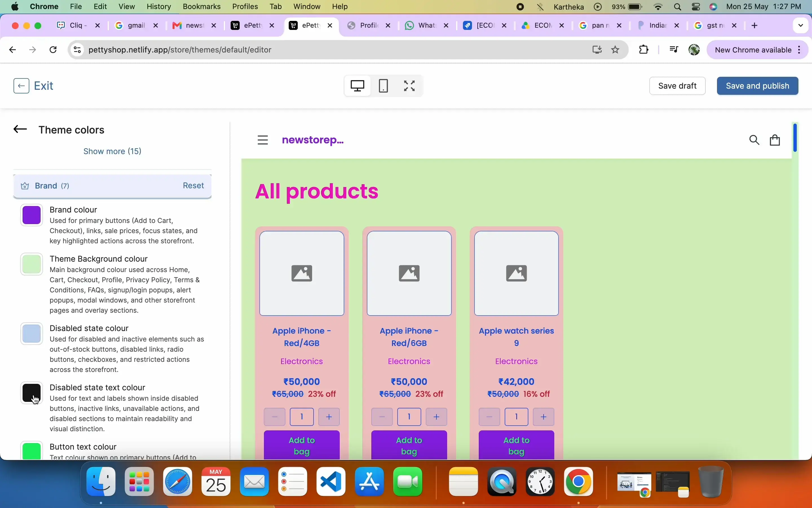The height and width of the screenshot is (508, 812).
Task: Open Control Center in menu bar
Action: point(696,7)
